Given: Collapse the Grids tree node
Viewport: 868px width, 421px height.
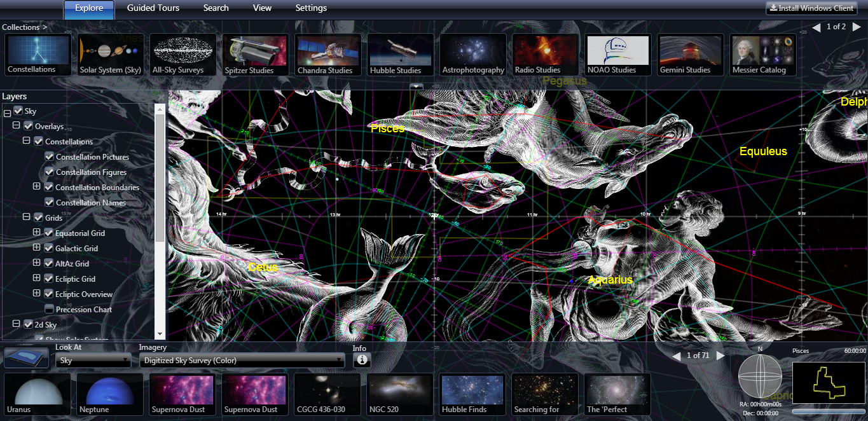Looking at the screenshot, I should 27,217.
